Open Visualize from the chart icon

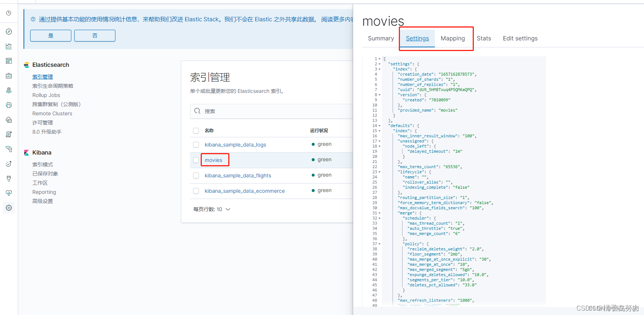(9, 46)
